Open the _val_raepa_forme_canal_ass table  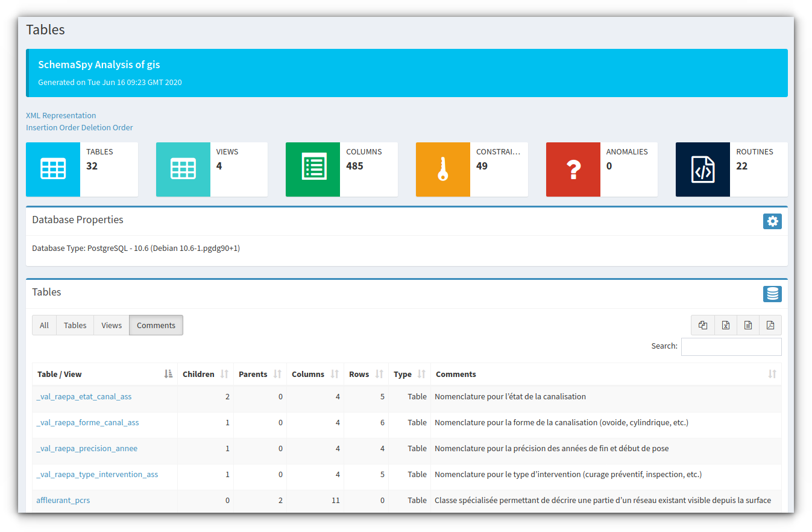coord(87,422)
